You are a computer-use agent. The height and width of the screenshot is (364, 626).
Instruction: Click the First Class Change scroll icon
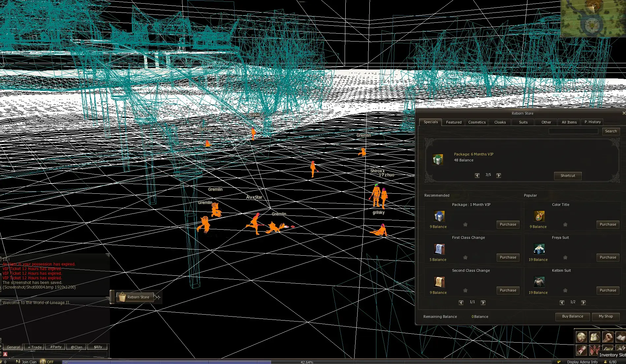[439, 249]
